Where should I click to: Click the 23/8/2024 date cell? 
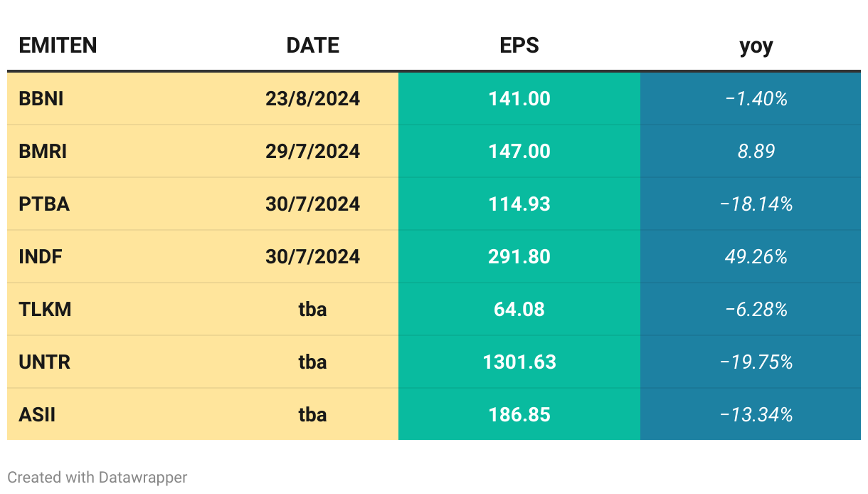point(312,98)
